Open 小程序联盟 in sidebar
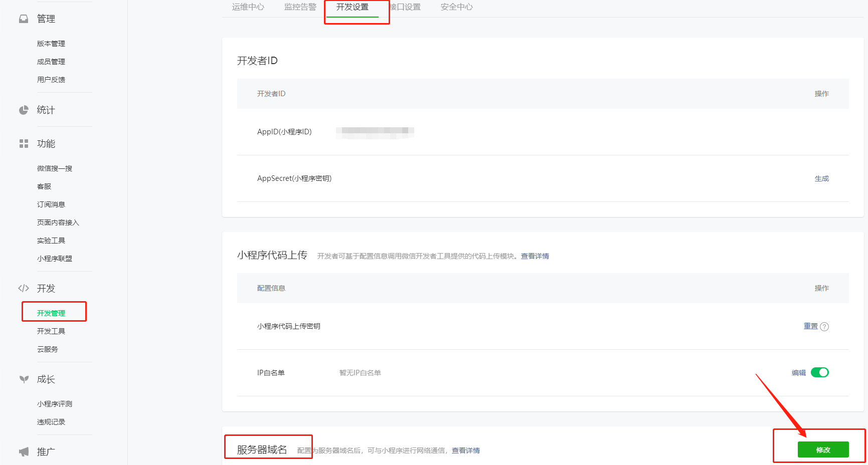Screen dimensions: 868x465 [55, 259]
